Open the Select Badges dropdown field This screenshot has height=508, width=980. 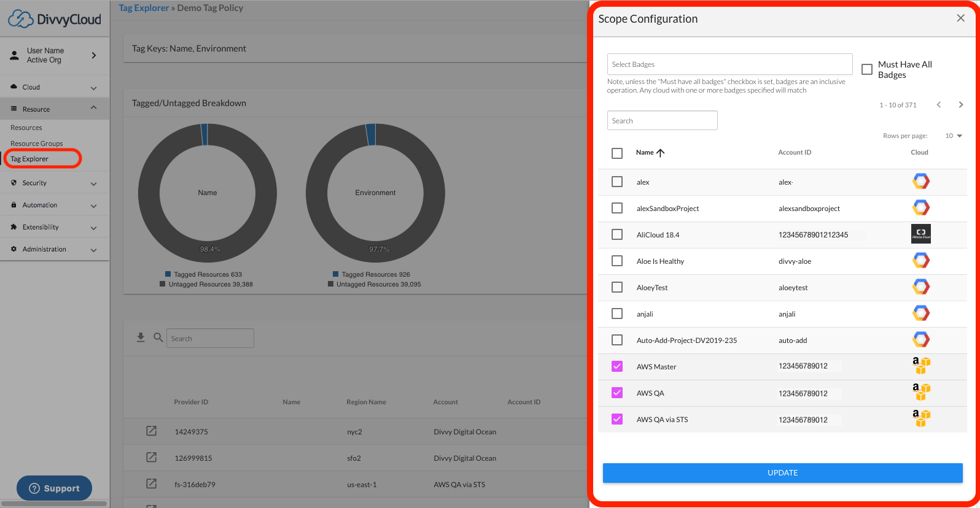click(x=729, y=64)
